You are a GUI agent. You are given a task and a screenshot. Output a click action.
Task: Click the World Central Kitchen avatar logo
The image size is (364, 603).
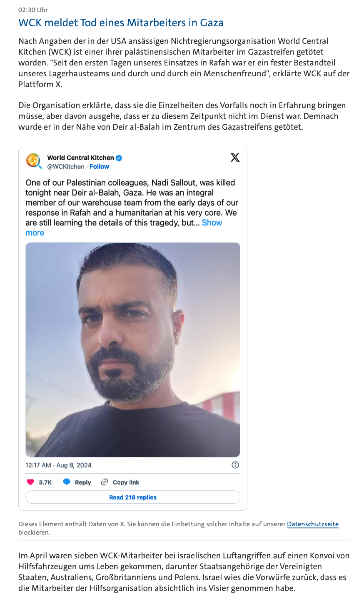34,161
